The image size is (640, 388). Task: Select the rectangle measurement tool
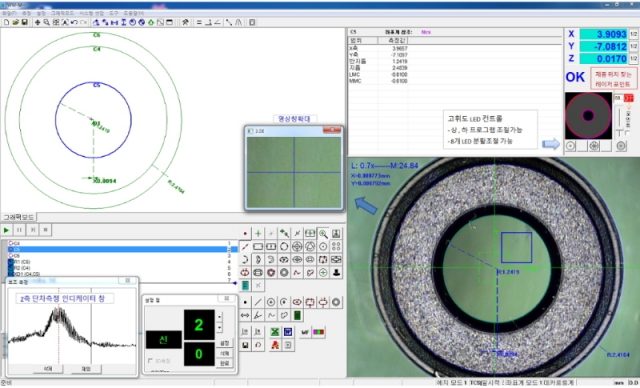[258, 247]
